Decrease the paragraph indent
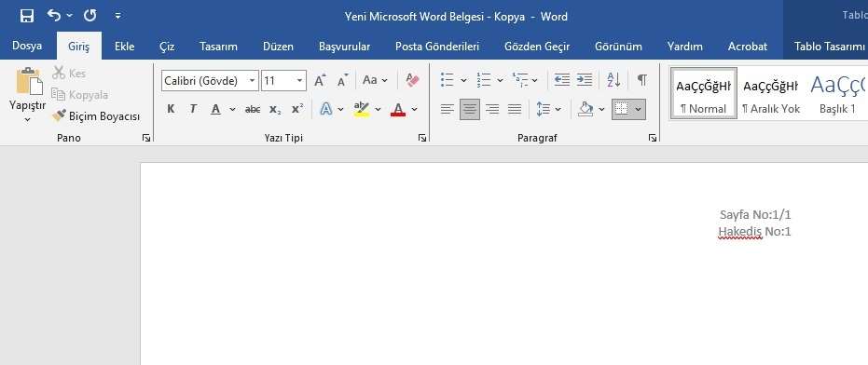Image resolution: width=868 pixels, height=365 pixels. (x=562, y=80)
